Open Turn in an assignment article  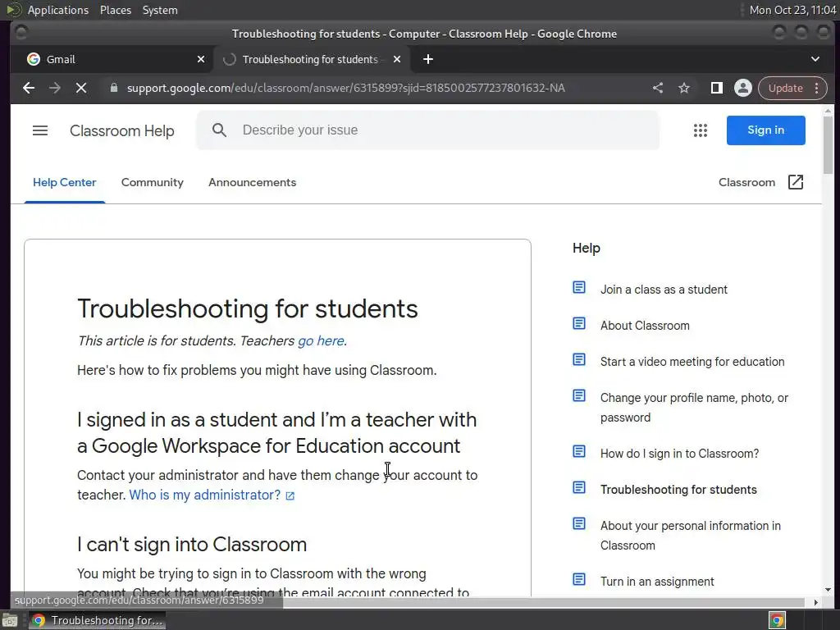point(657,582)
